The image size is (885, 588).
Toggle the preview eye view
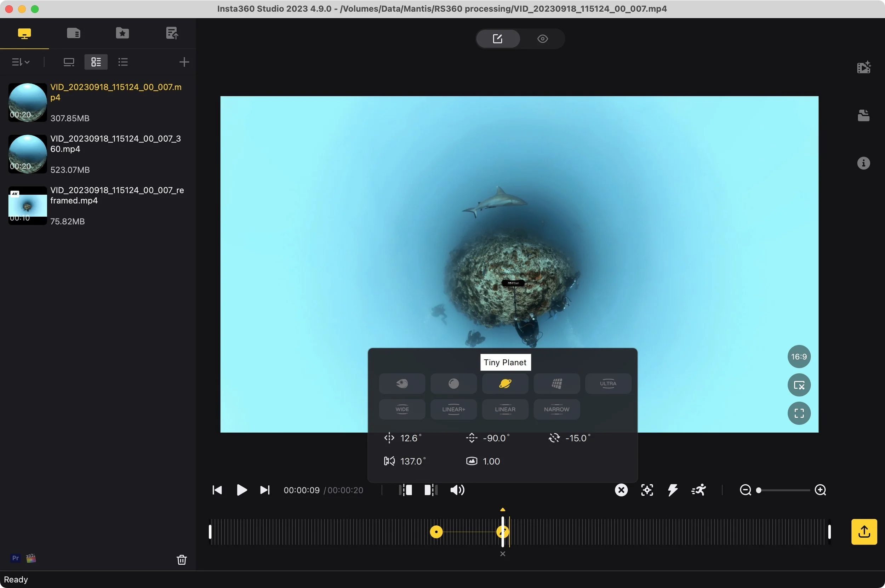pyautogui.click(x=542, y=39)
